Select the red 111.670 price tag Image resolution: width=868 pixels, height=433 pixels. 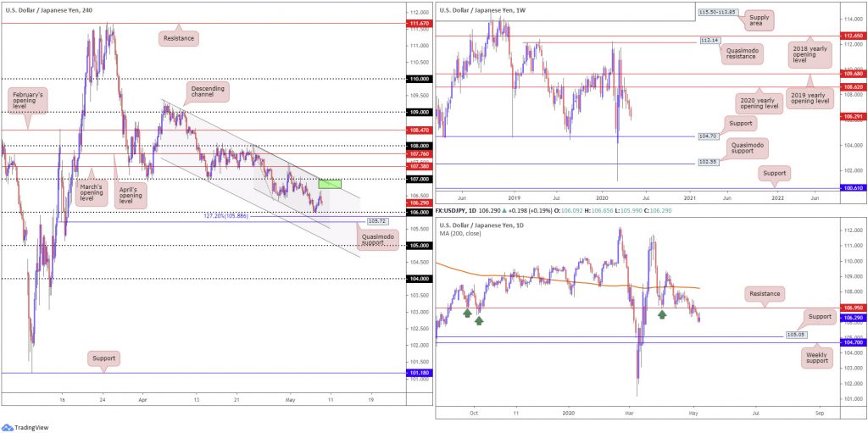[418, 23]
